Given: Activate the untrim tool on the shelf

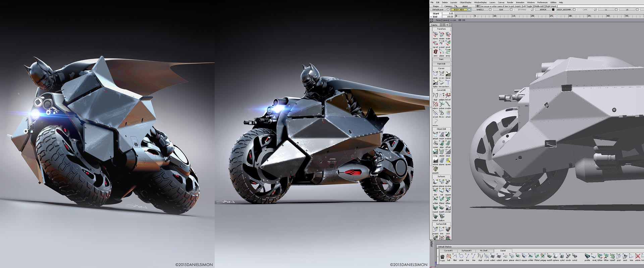Looking at the screenshot, I should click(x=638, y=257).
